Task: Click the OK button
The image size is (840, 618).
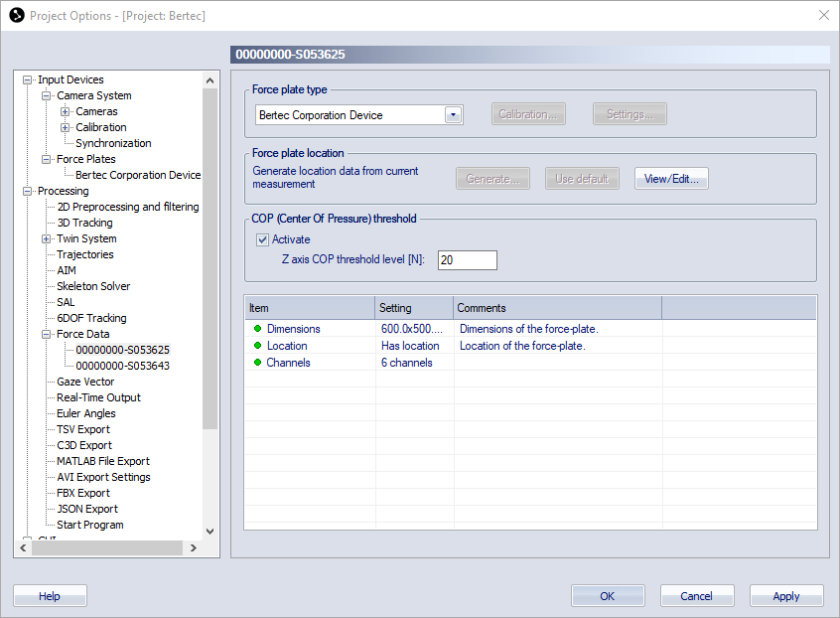Action: (608, 596)
